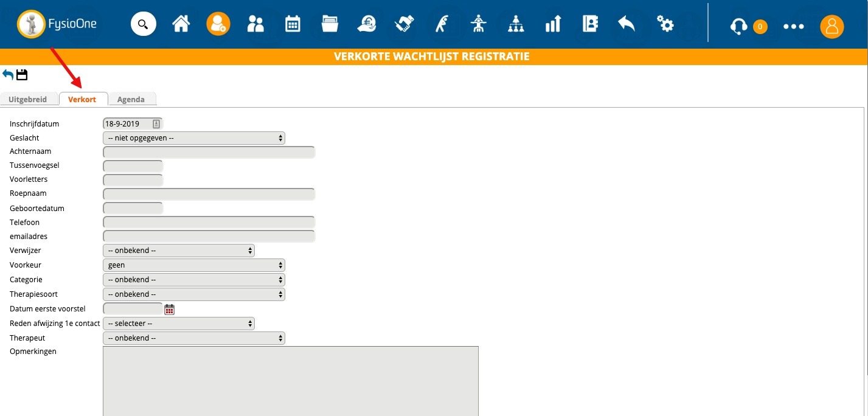868x416 pixels.
Task: Switch to the Agenda tab
Action: point(131,100)
